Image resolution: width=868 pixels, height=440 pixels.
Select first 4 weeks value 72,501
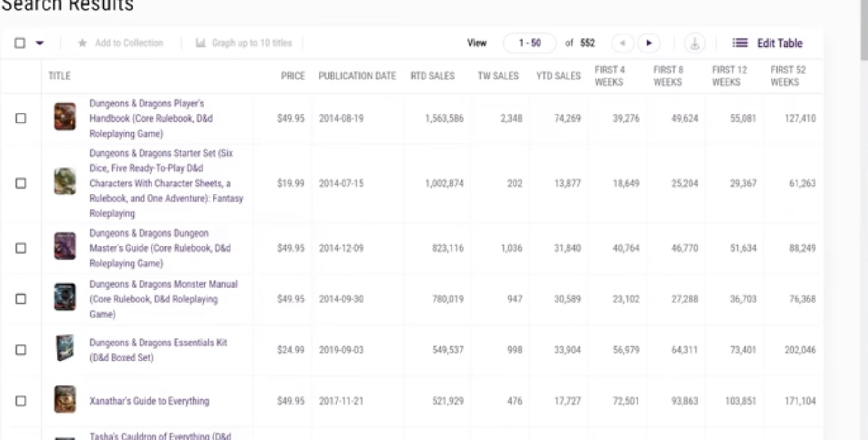[626, 401]
